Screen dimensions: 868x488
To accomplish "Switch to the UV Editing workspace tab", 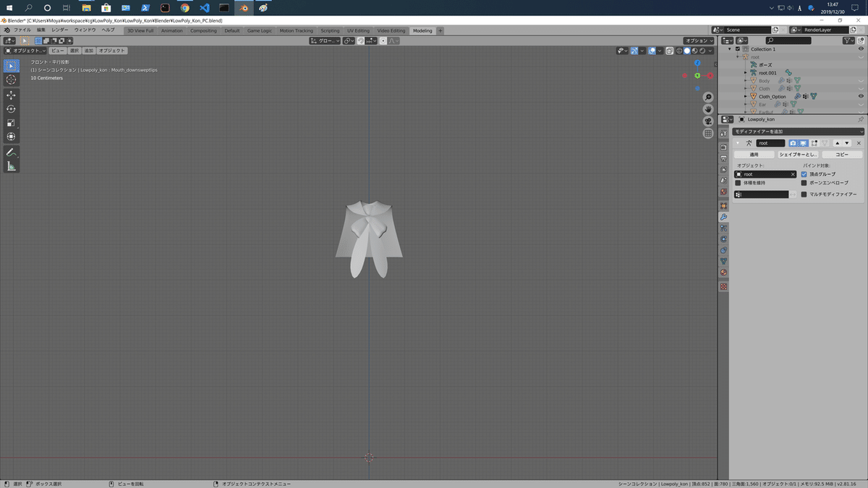I will coord(358,30).
